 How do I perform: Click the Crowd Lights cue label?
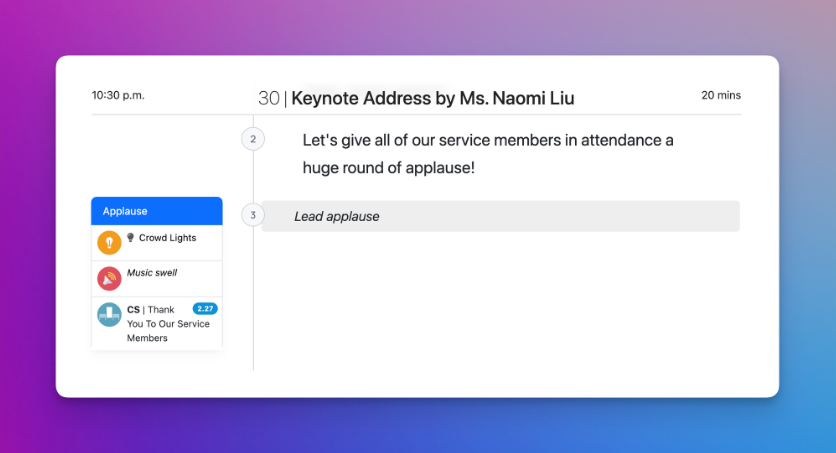(x=167, y=238)
